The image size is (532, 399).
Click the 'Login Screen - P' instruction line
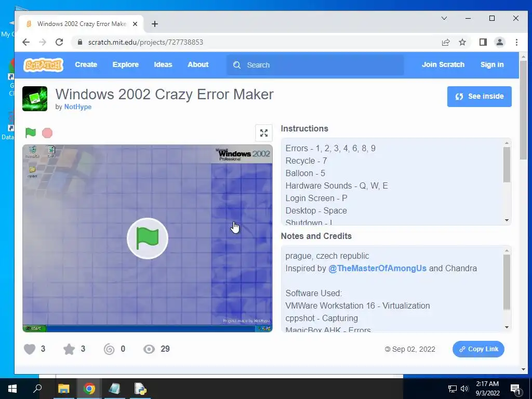point(316,198)
